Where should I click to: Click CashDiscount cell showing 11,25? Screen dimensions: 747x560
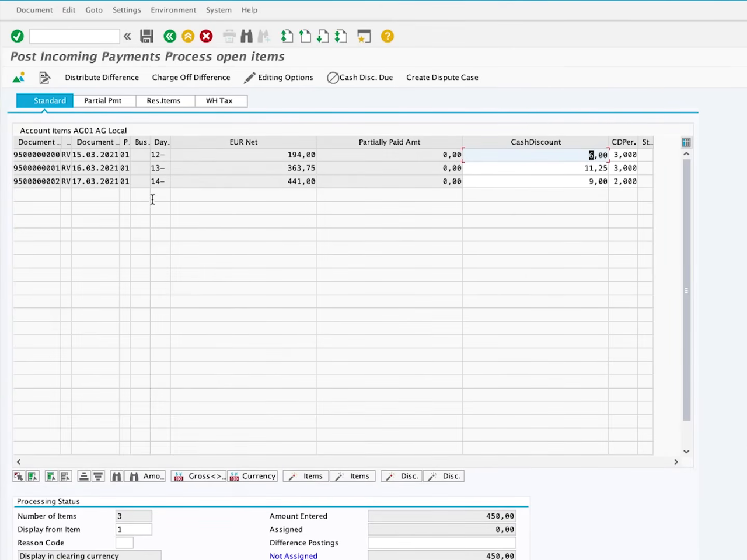536,168
